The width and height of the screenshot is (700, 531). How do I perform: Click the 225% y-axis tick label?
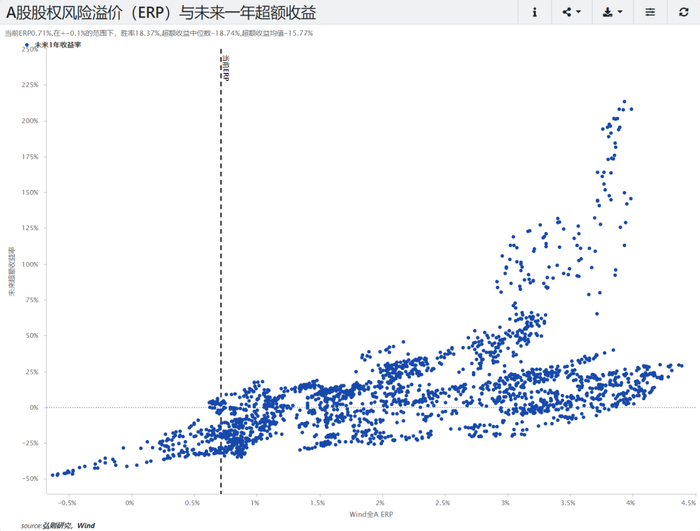point(30,85)
